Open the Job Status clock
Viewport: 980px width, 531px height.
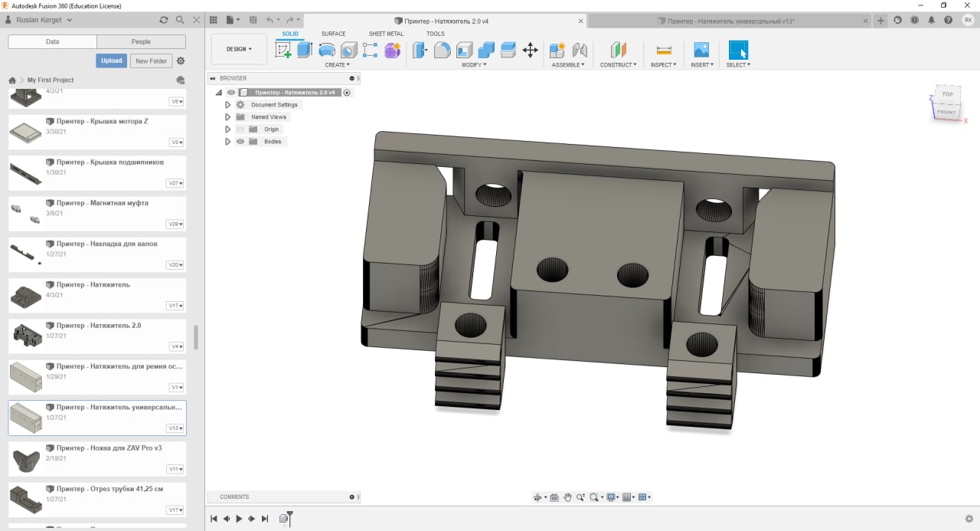click(914, 21)
